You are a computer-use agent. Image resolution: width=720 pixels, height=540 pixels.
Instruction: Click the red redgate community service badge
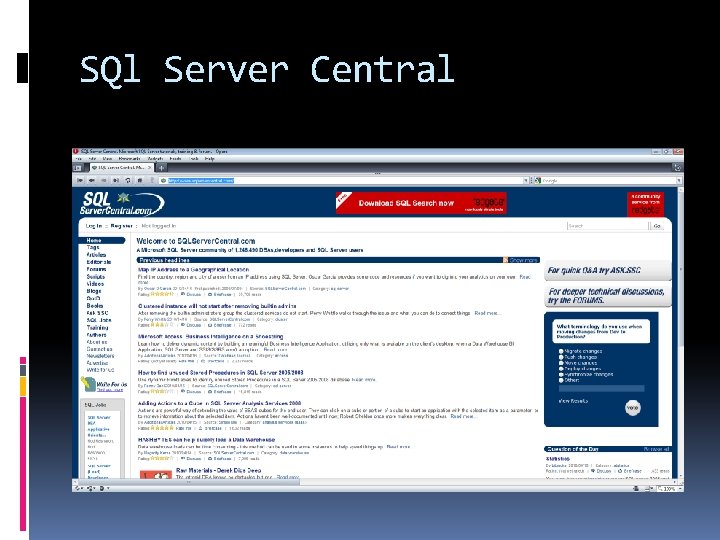[x=645, y=204]
